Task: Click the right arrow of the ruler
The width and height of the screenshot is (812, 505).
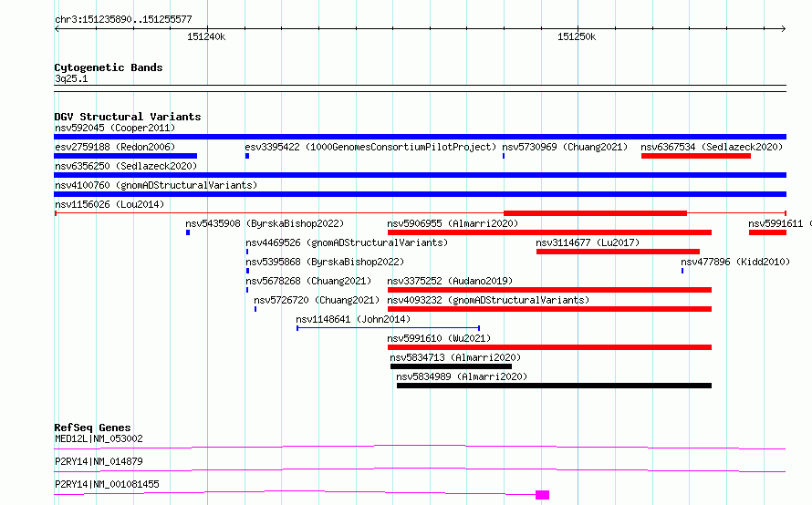Action: coord(783,28)
